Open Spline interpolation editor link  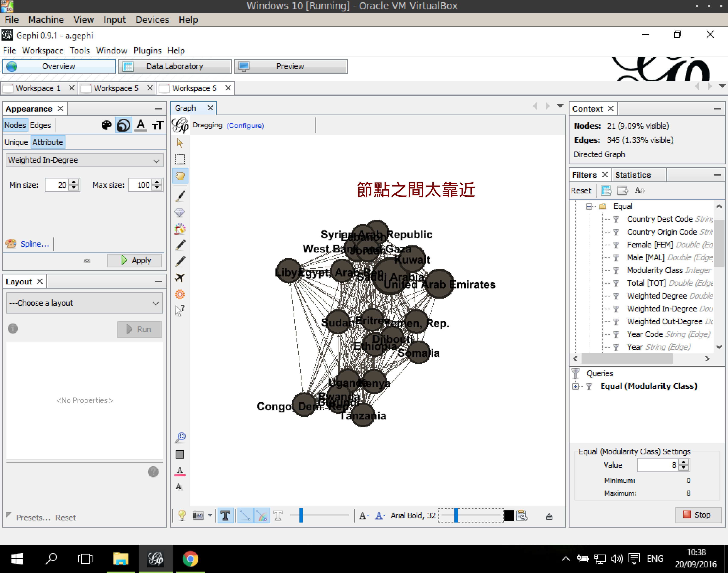[x=35, y=244]
